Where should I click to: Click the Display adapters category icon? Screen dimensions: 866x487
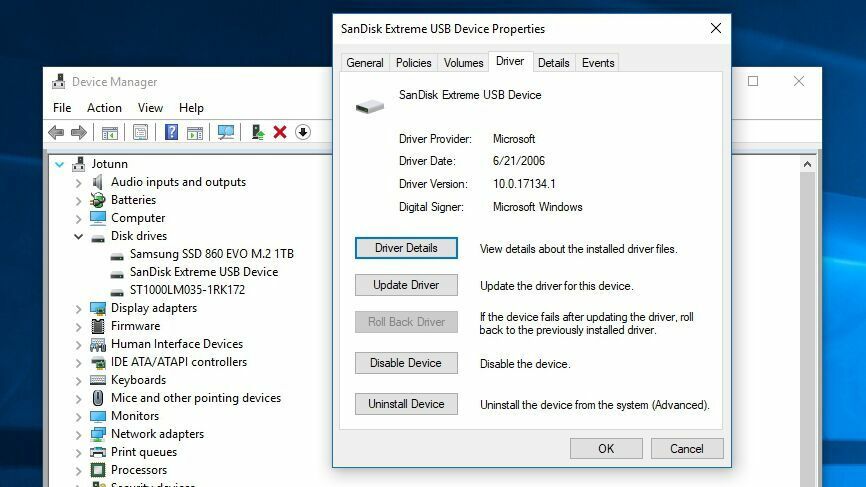[98, 308]
